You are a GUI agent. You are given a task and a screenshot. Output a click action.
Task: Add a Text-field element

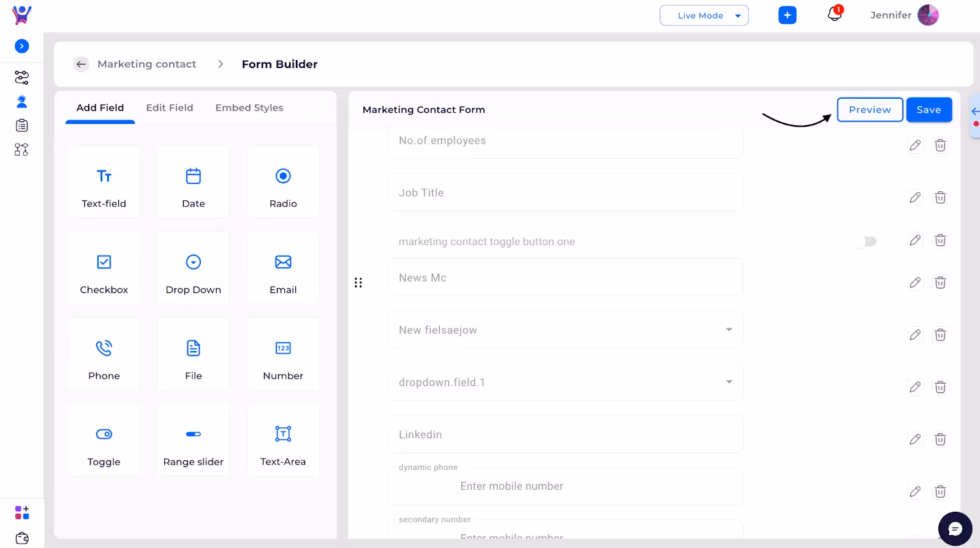(104, 181)
